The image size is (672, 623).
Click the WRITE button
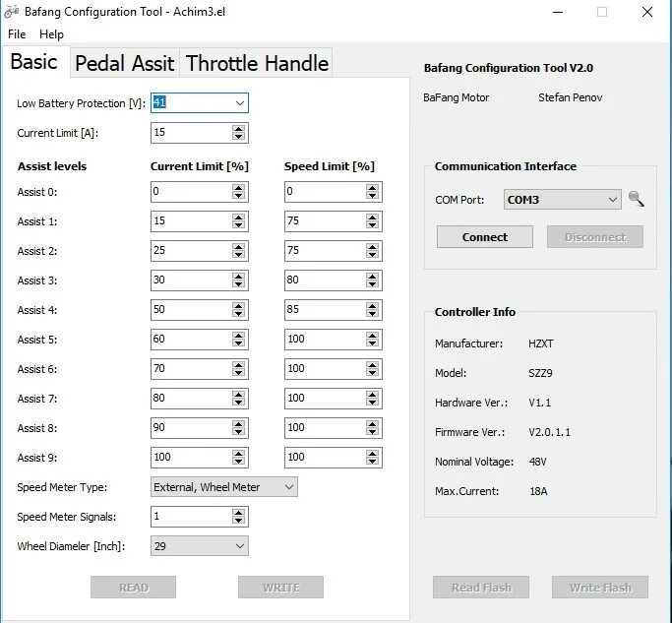pyautogui.click(x=280, y=587)
